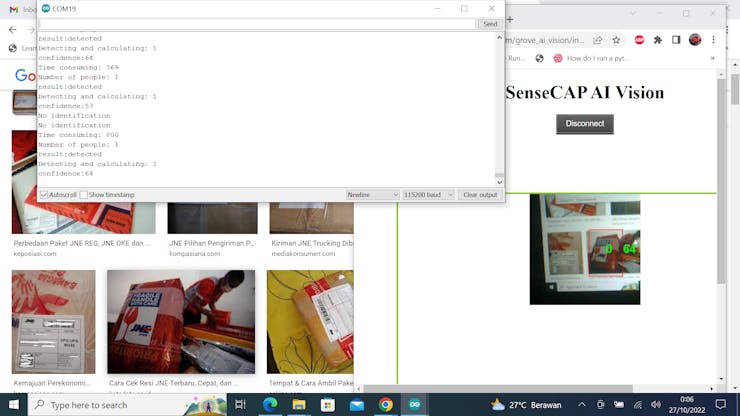Open 'Kemajuan Perekonomi...' image caption
This screenshot has height=416, width=740.
52,383
